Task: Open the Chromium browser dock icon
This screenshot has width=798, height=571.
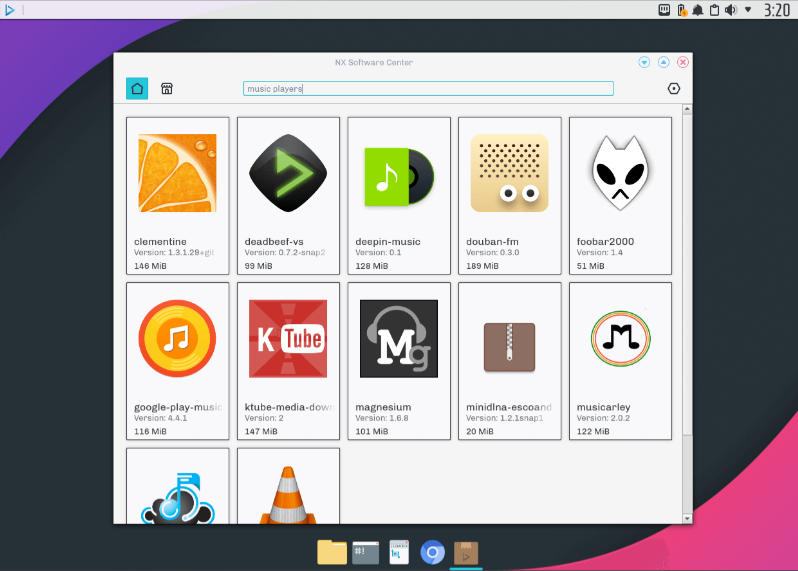Action: pyautogui.click(x=433, y=552)
